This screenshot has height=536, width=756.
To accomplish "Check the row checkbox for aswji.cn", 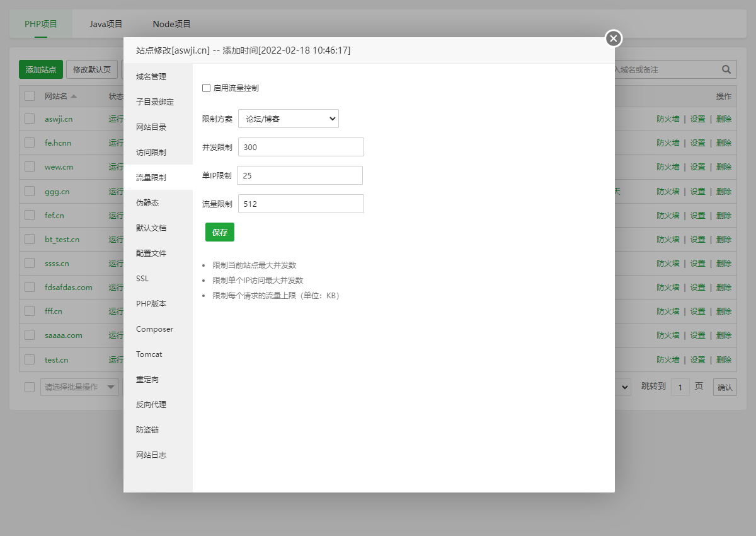I will [x=29, y=119].
